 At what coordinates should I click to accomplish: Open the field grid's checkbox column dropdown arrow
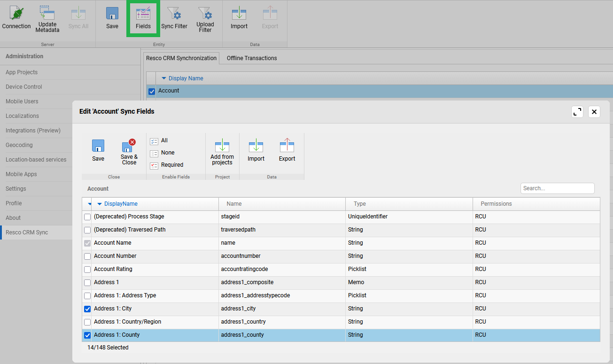pyautogui.click(x=90, y=204)
